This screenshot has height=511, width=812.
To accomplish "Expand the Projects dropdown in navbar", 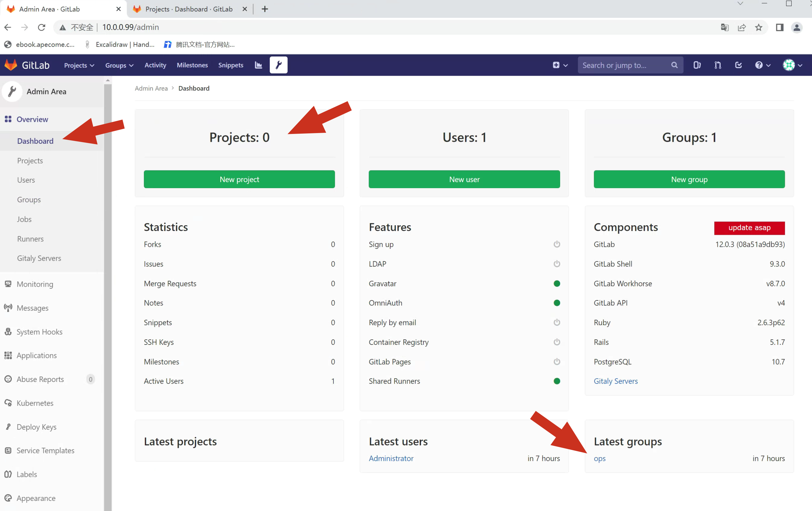I will [x=79, y=65].
